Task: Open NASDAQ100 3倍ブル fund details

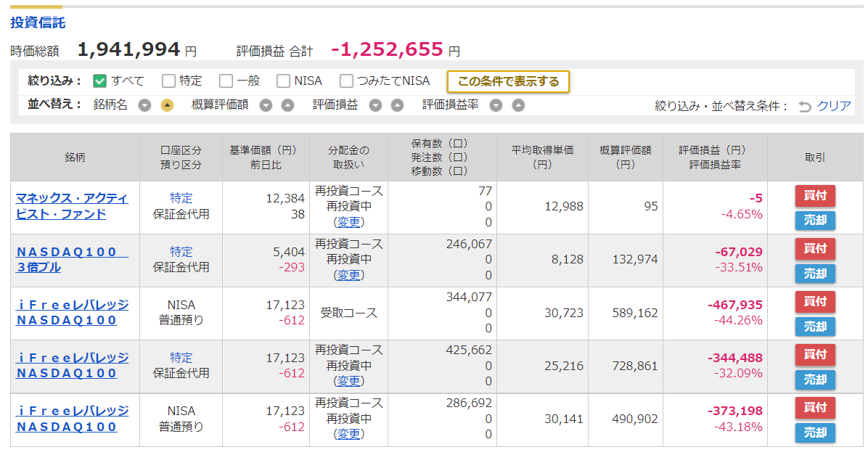Action: (71, 259)
